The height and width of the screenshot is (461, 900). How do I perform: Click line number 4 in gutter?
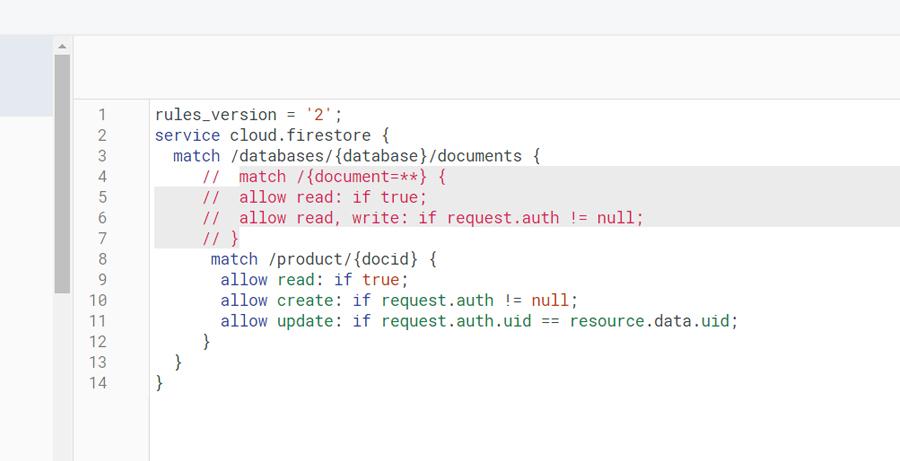[102, 177]
